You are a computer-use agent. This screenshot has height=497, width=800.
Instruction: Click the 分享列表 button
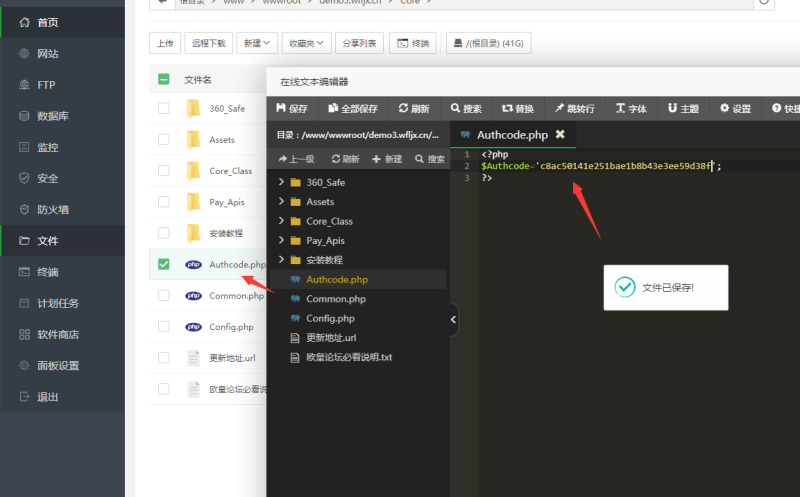click(359, 43)
